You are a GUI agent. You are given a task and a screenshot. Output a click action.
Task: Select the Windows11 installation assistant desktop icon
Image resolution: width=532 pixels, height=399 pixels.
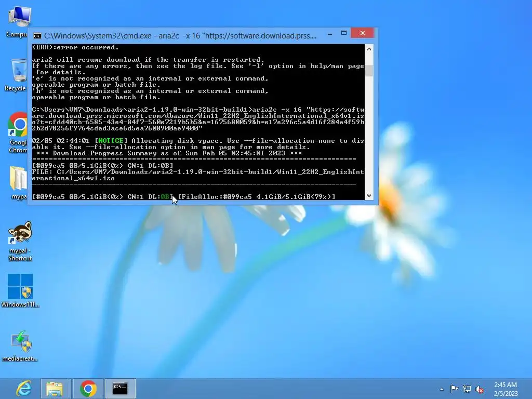pos(20,290)
